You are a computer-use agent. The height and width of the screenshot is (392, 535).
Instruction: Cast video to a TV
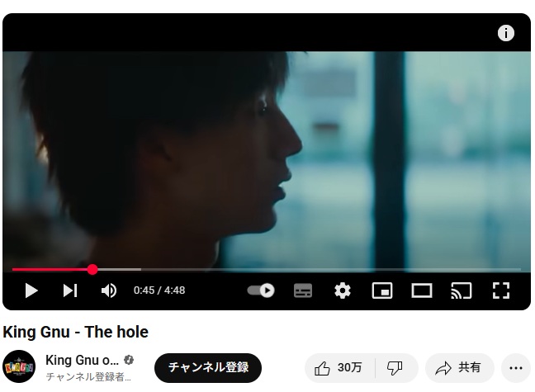tap(462, 290)
